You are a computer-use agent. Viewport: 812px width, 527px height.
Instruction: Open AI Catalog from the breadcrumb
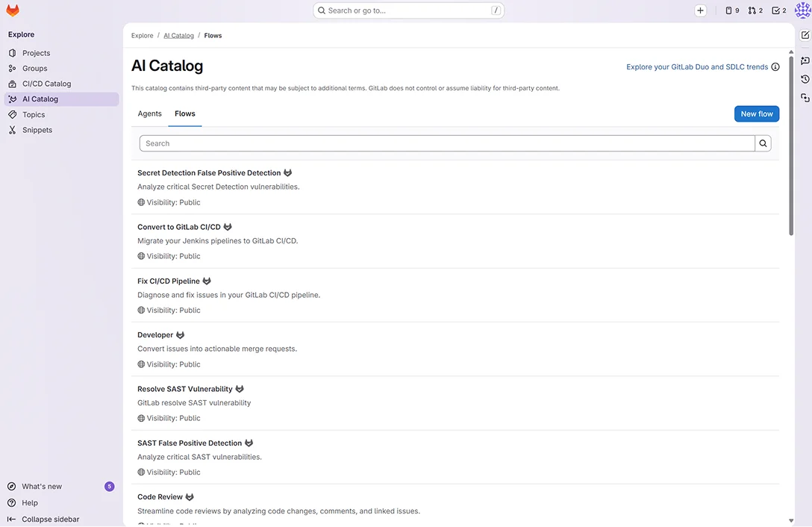178,35
